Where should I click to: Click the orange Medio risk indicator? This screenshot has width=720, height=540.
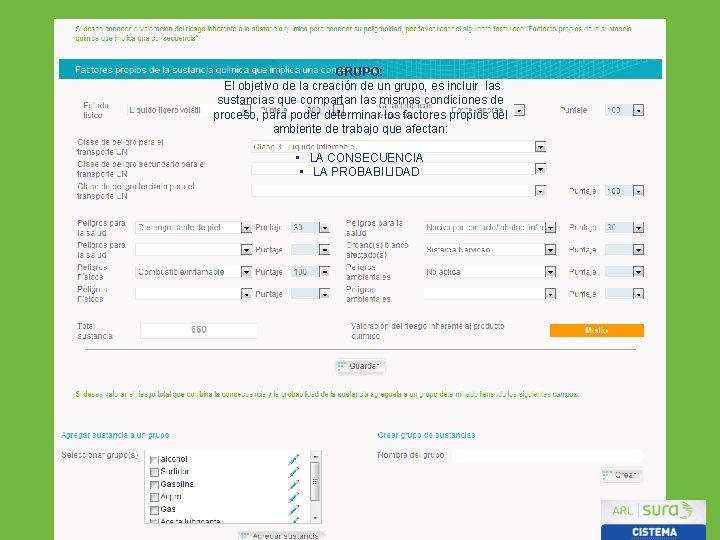click(596, 330)
